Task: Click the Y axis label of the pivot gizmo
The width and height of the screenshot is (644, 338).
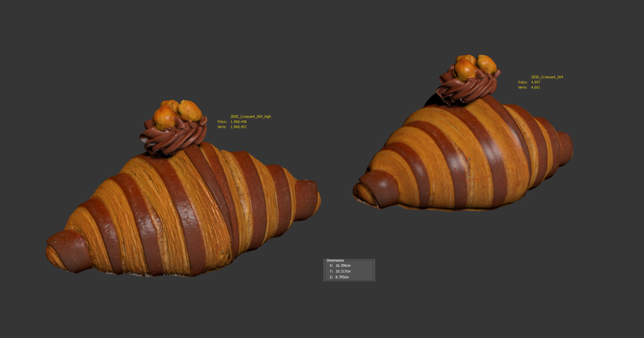Action: click(455, 169)
